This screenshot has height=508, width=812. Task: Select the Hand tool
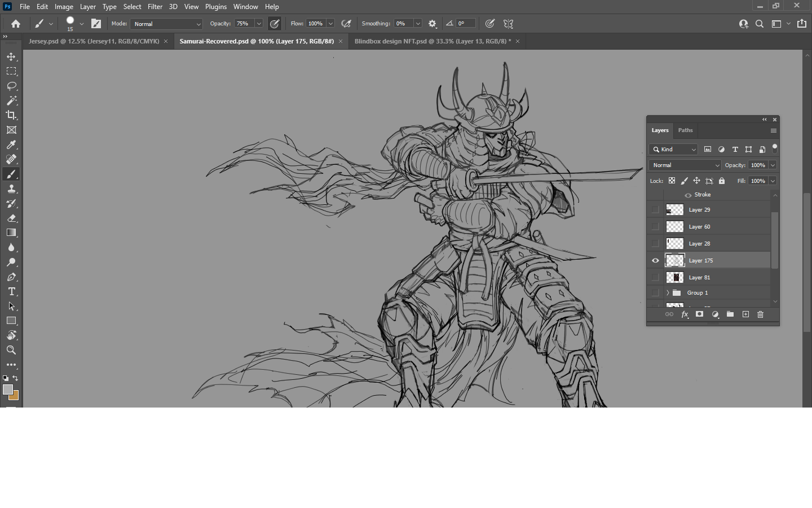tap(11, 335)
